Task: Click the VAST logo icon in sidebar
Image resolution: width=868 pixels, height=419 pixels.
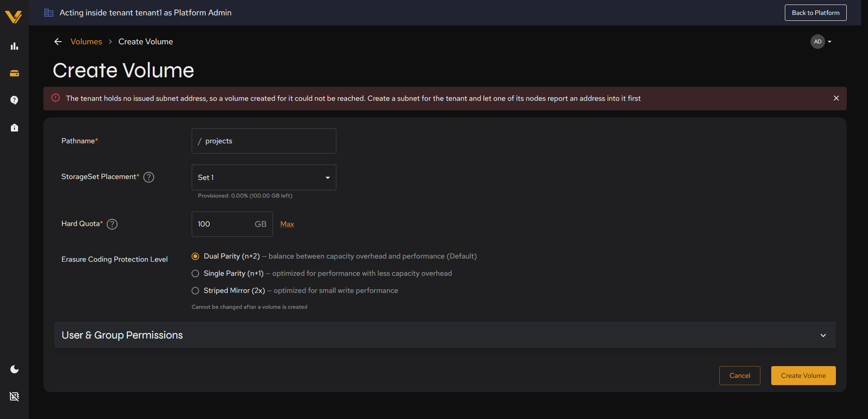Action: point(14,17)
